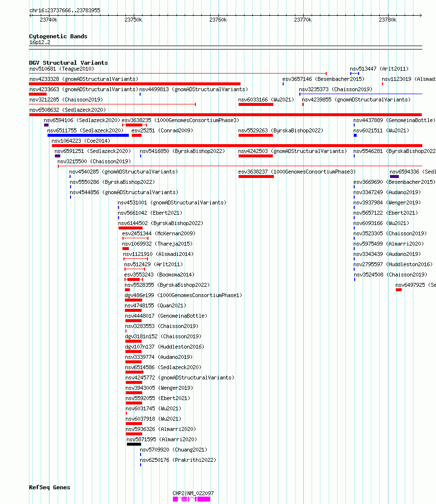Select nsv5529263 (ByrskaBishop2022) label

(x=281, y=130)
